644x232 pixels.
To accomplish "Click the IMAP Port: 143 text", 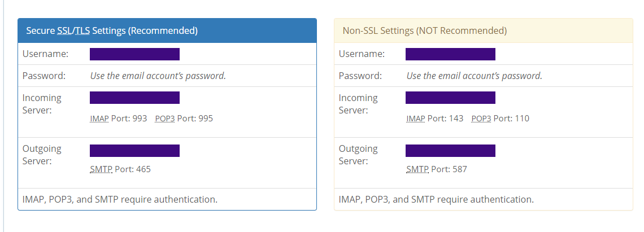I will point(434,119).
